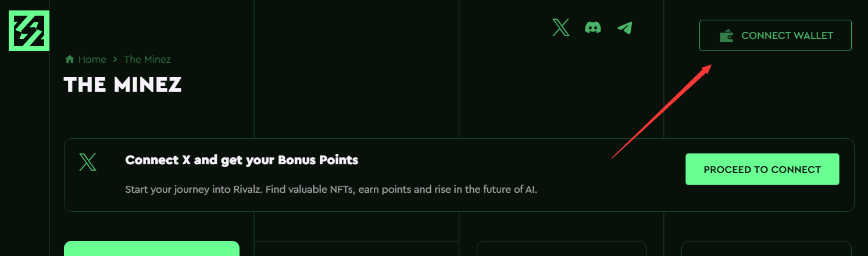Open the Discord icon in header
Screen dimensions: 868x256
(x=593, y=27)
